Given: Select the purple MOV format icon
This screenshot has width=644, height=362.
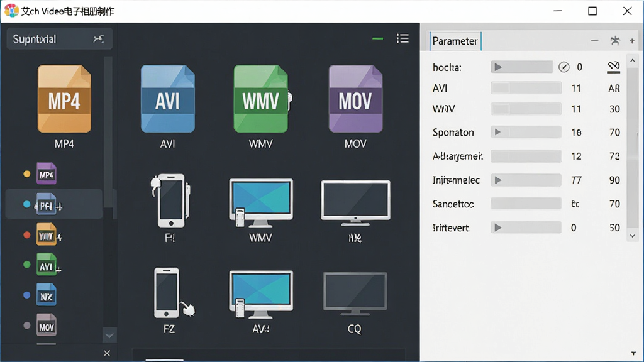Looking at the screenshot, I should click(x=355, y=99).
